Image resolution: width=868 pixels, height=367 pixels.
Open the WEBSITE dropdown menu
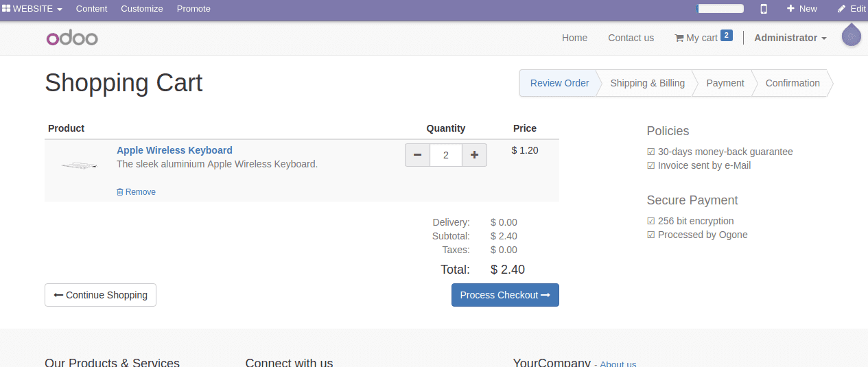(x=32, y=9)
